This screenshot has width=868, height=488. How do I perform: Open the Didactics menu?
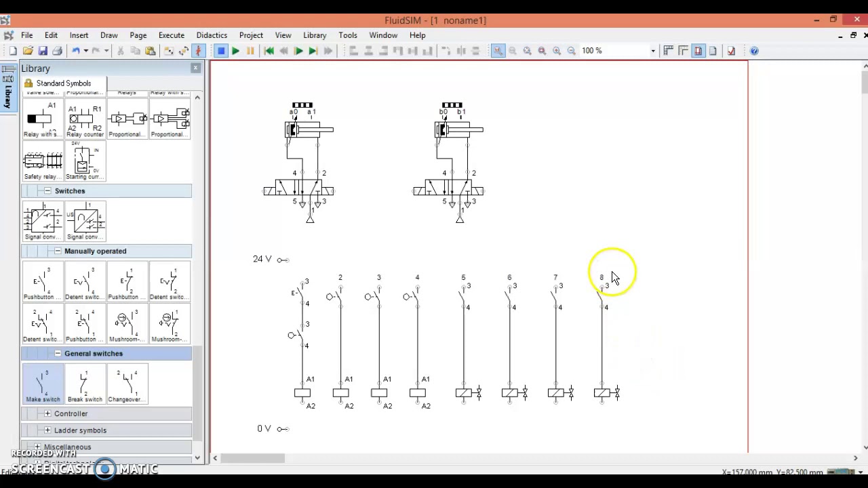click(x=212, y=35)
